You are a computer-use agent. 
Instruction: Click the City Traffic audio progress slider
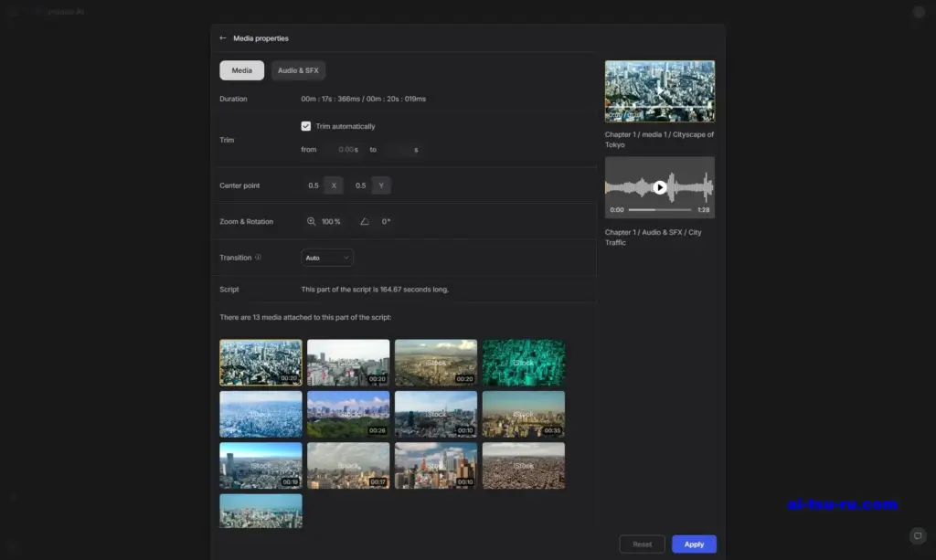tap(660, 210)
